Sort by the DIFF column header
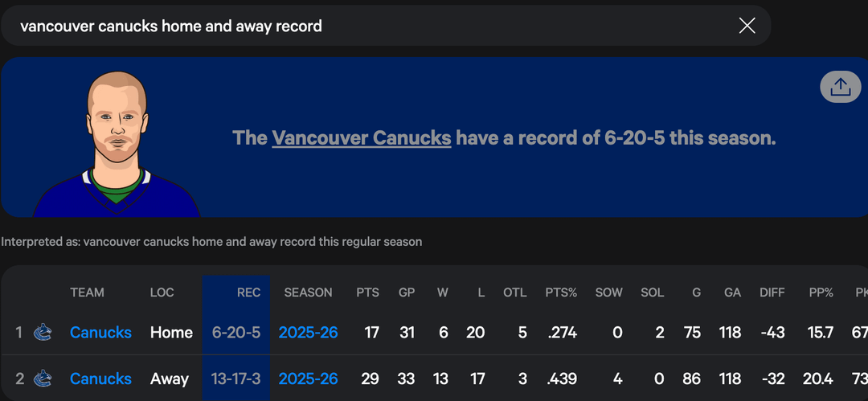 coord(772,293)
